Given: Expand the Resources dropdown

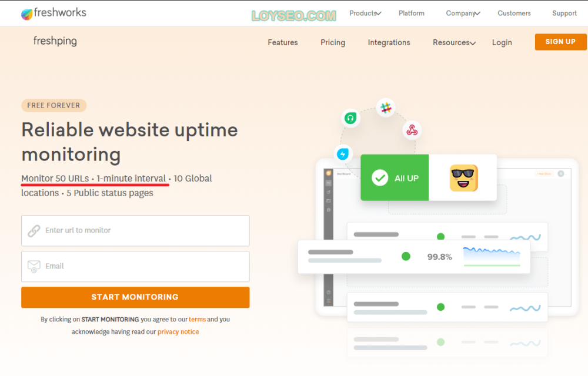Looking at the screenshot, I should (x=454, y=42).
